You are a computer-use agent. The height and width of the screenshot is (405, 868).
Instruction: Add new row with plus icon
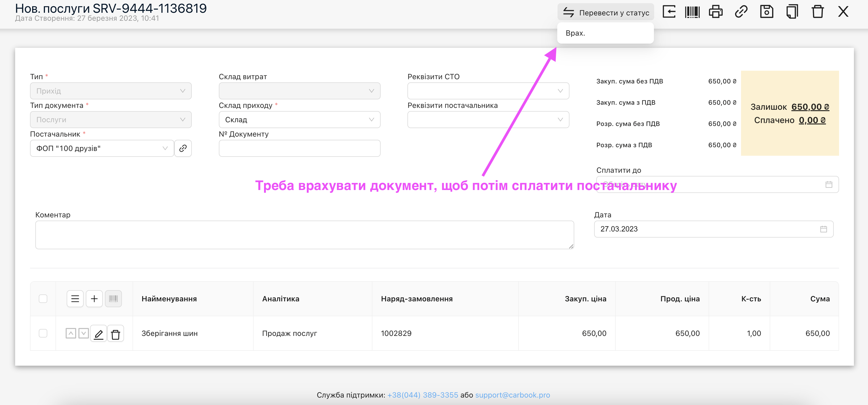(x=94, y=298)
